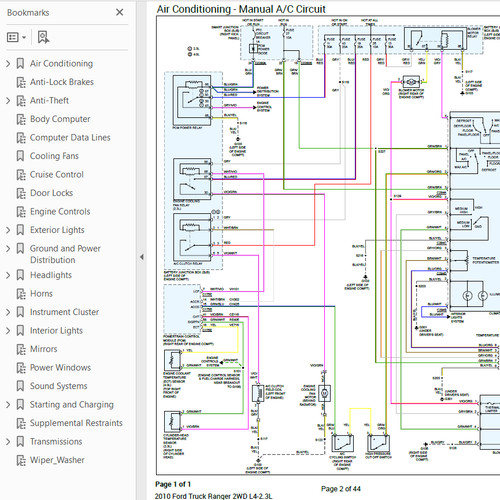Open the Body Computer bookmark

point(60,119)
